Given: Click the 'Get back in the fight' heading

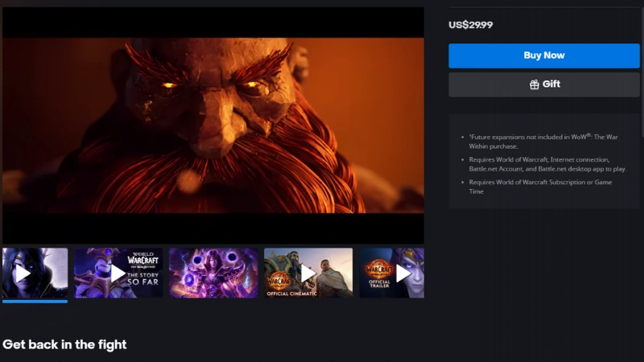Looking at the screenshot, I should pos(64,344).
